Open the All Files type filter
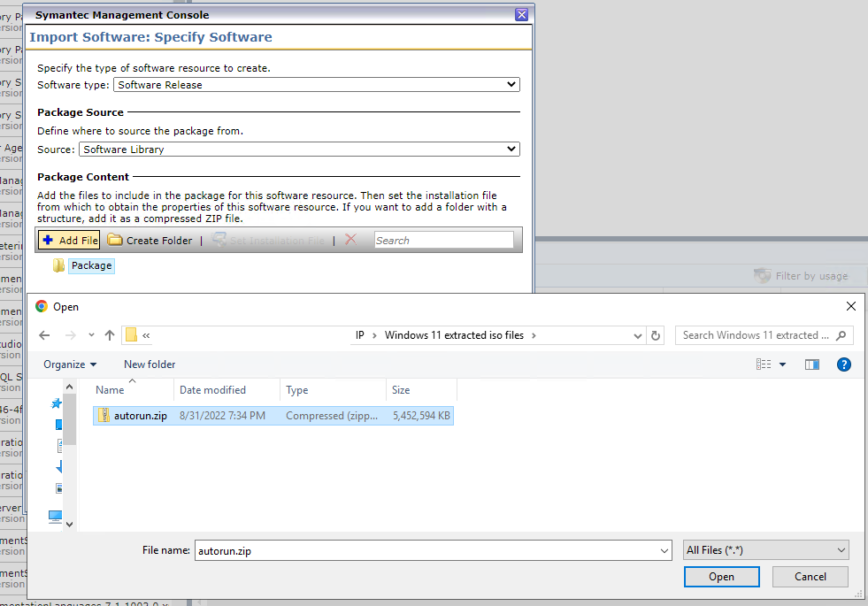 point(766,550)
